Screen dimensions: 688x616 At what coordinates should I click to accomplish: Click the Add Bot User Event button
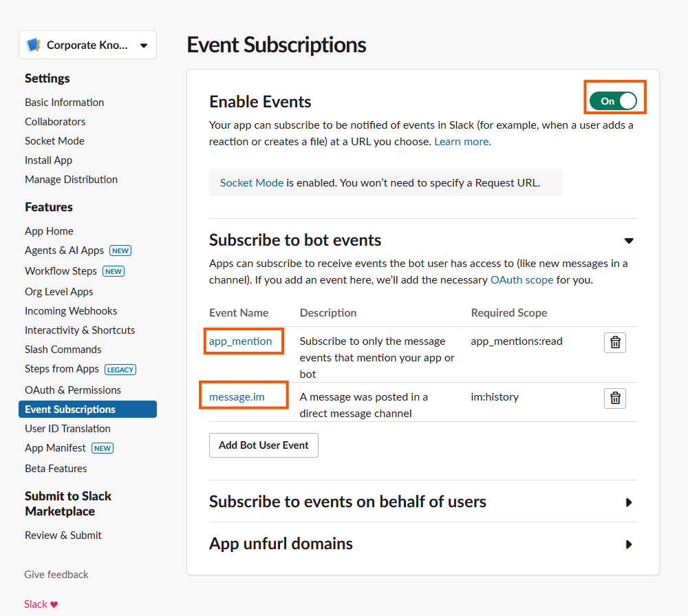(264, 445)
